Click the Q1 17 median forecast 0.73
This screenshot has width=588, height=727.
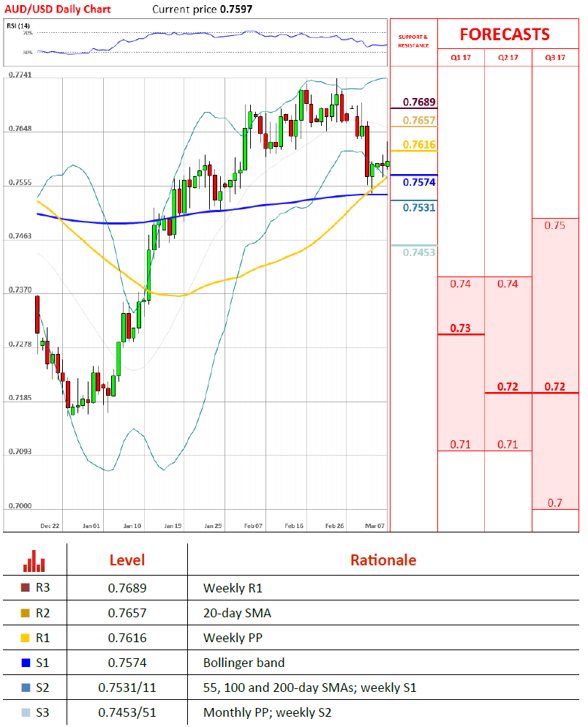point(461,328)
